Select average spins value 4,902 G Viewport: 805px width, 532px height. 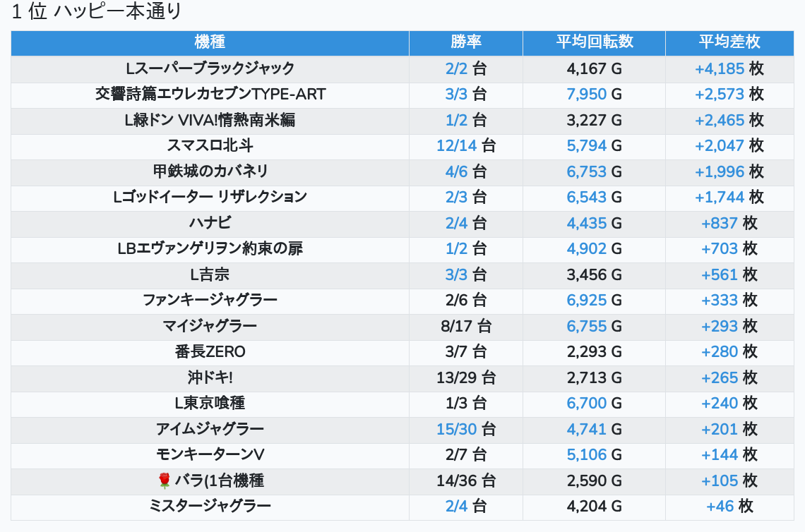(x=595, y=249)
